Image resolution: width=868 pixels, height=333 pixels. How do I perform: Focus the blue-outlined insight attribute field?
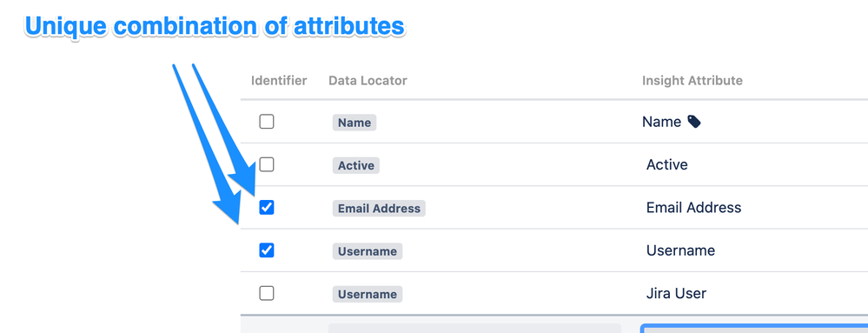tap(754, 329)
